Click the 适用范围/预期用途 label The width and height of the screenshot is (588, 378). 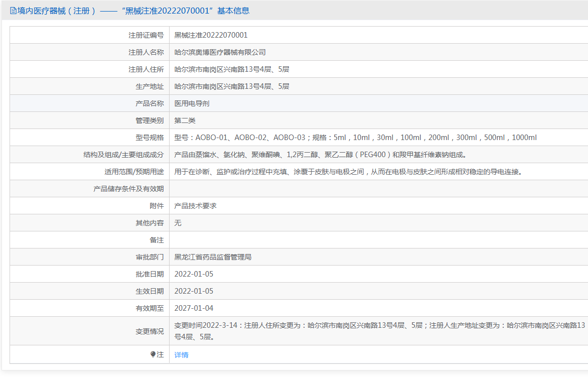click(x=134, y=172)
